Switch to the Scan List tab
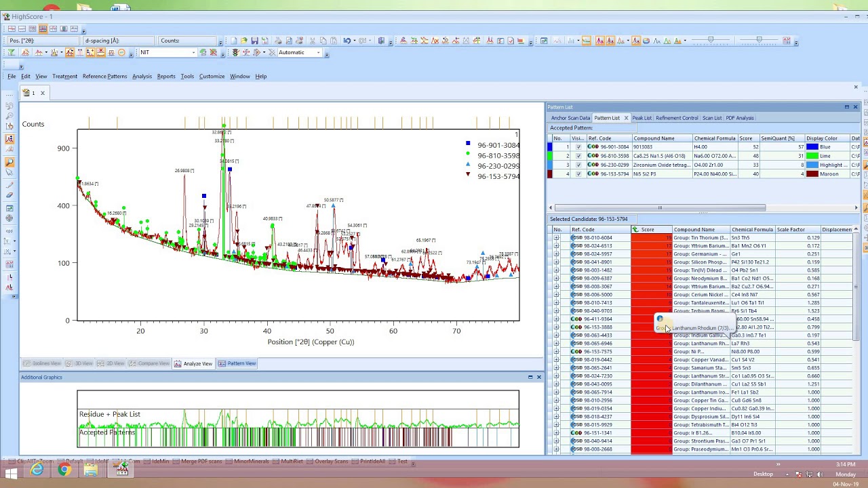This screenshot has height=488, width=868. [712, 118]
